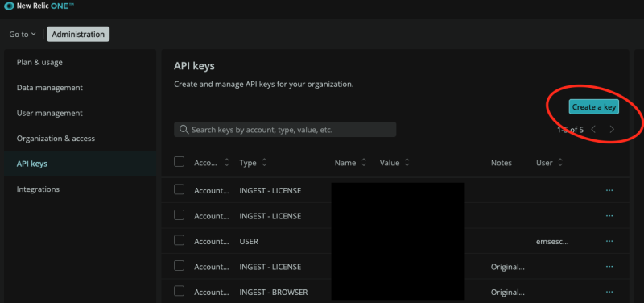This screenshot has height=303, width=644.
Task: Sort by the Name column arrows
Action: 364,163
